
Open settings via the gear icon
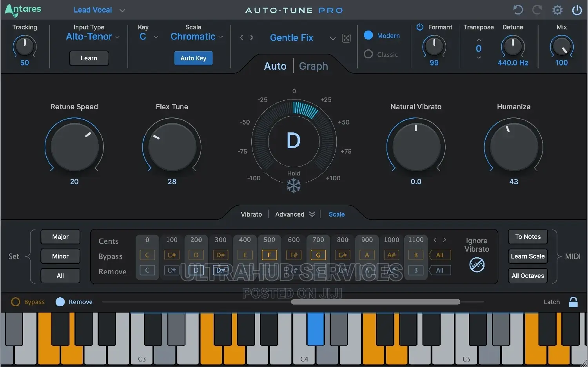click(x=557, y=10)
